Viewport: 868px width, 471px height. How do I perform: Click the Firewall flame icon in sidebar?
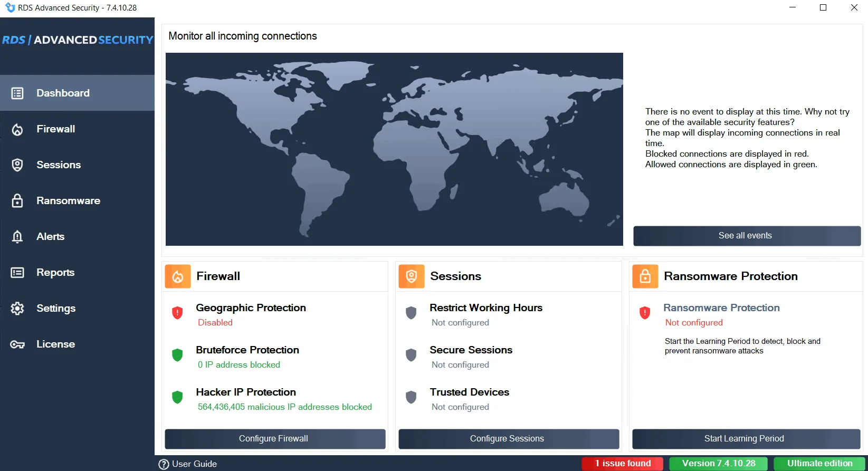17,129
